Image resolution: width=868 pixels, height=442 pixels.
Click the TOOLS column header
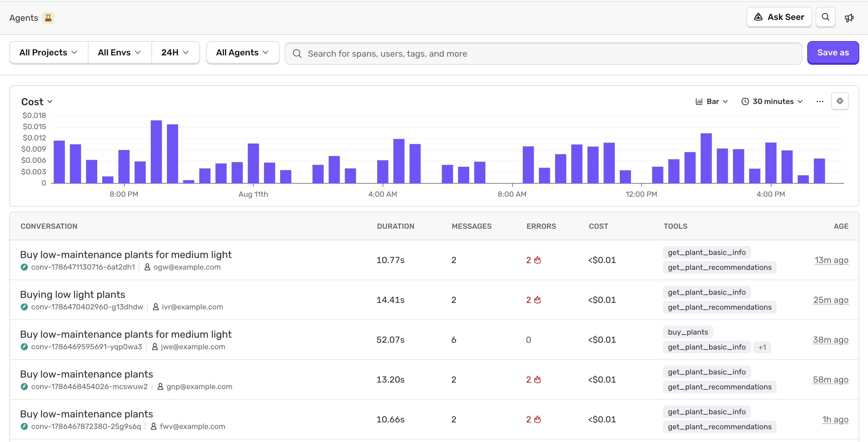pyautogui.click(x=675, y=226)
